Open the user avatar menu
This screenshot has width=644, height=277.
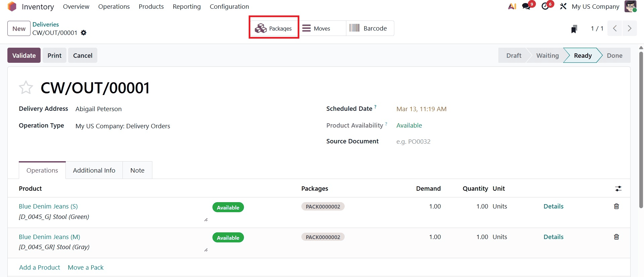click(630, 6)
